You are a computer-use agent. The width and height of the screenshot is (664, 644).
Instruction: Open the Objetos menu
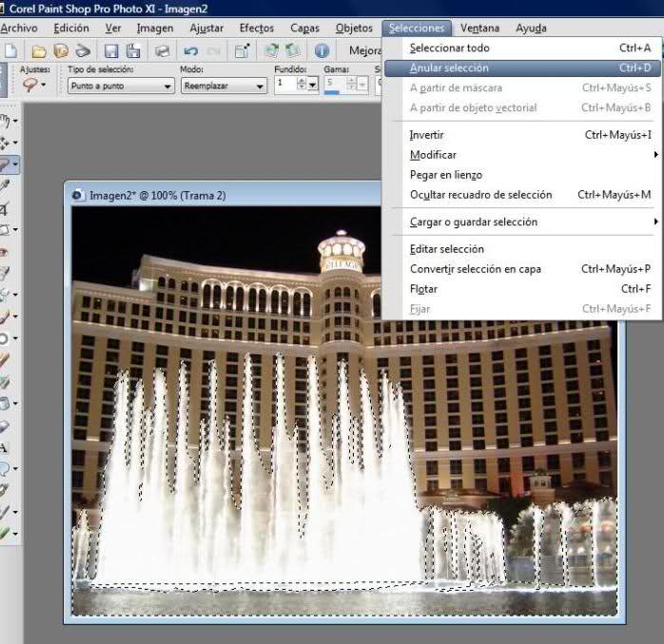tap(354, 28)
